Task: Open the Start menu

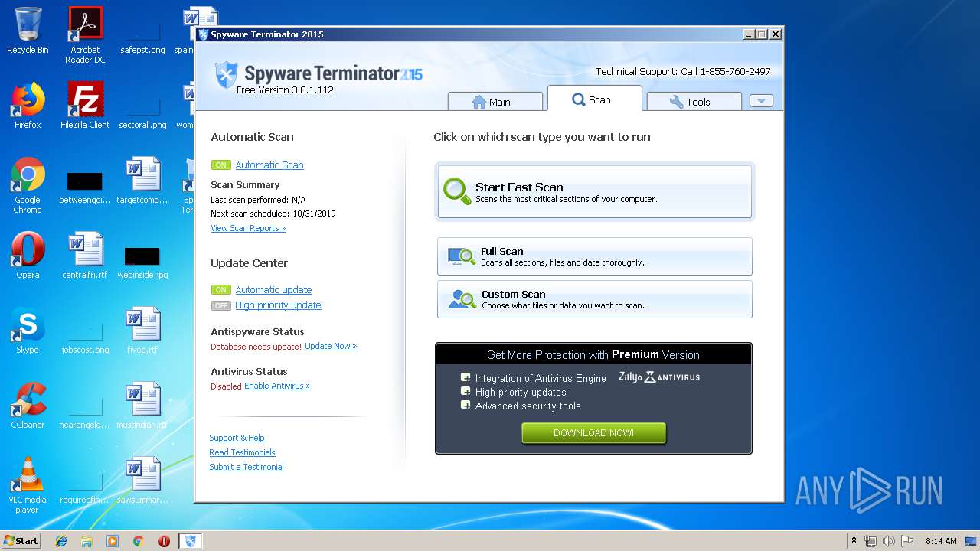Action: click(x=21, y=540)
